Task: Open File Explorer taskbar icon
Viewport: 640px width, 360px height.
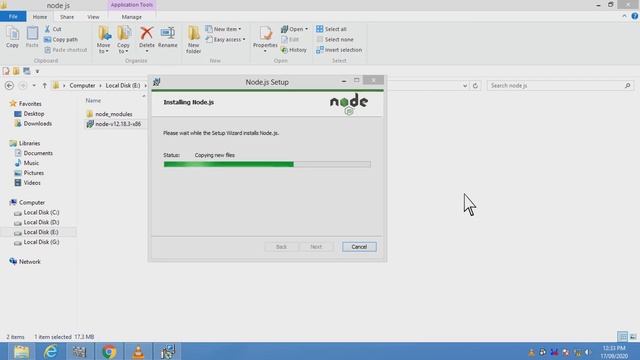Action: point(21,351)
